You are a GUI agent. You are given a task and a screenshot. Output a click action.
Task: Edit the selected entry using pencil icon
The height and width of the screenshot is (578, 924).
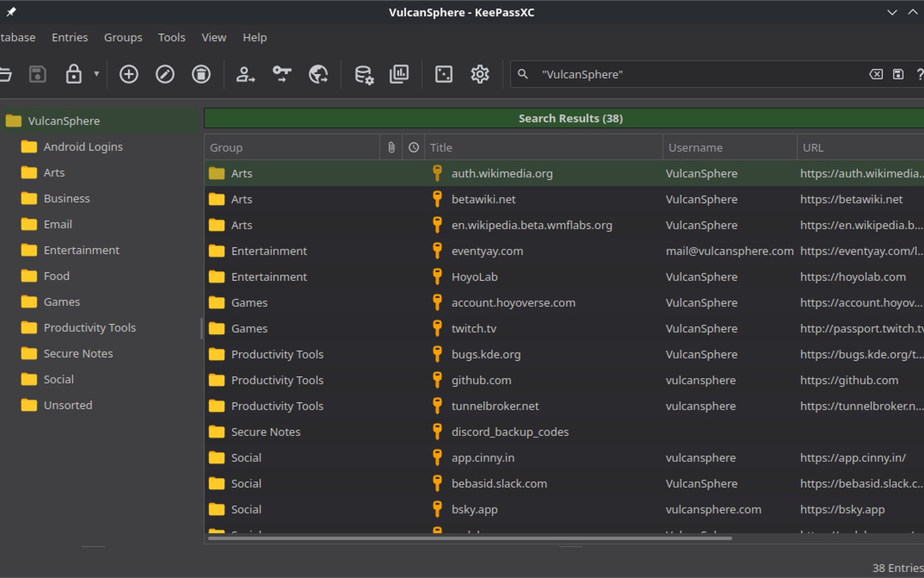[x=165, y=74]
